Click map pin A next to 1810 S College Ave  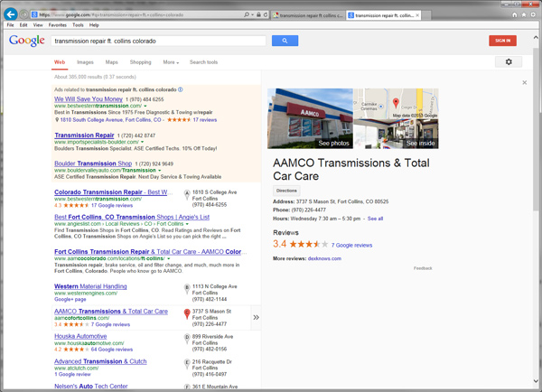[187, 194]
